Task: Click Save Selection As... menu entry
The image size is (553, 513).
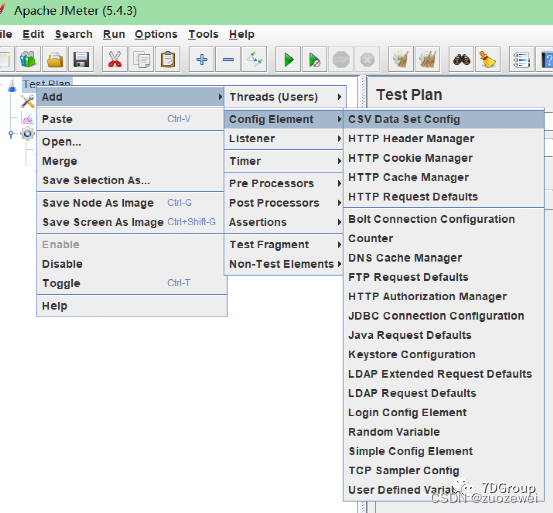Action: [x=131, y=180]
